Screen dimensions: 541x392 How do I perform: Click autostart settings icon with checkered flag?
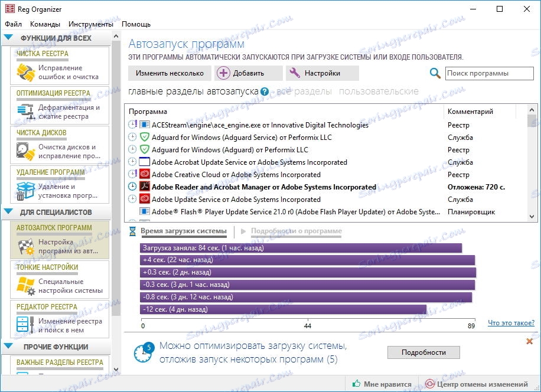[26, 247]
